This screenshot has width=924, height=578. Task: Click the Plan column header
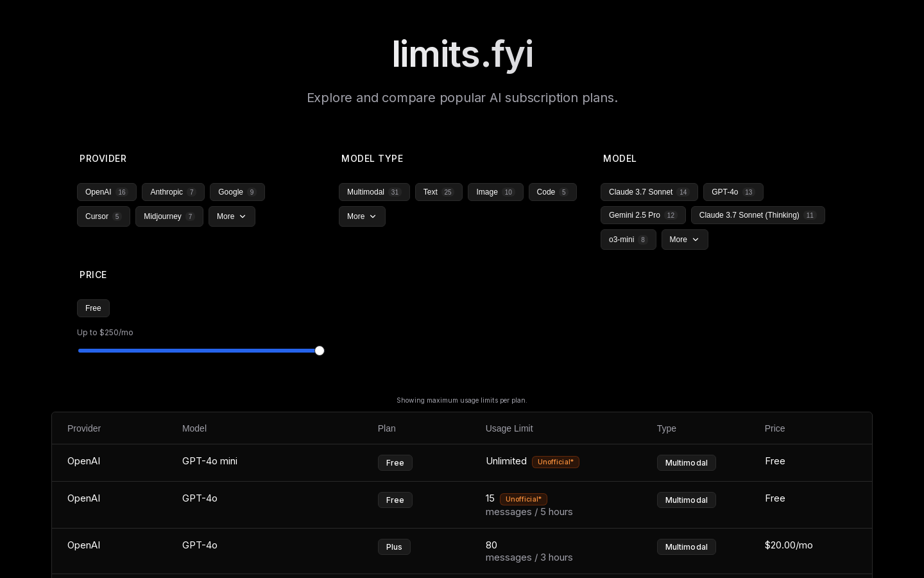387,428
